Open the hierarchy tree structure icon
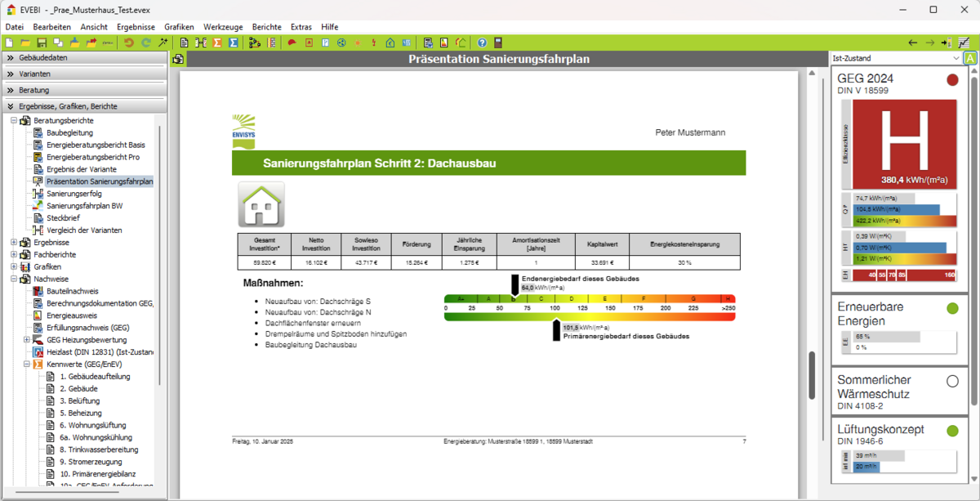Image resolution: width=980 pixels, height=501 pixels. (254, 42)
